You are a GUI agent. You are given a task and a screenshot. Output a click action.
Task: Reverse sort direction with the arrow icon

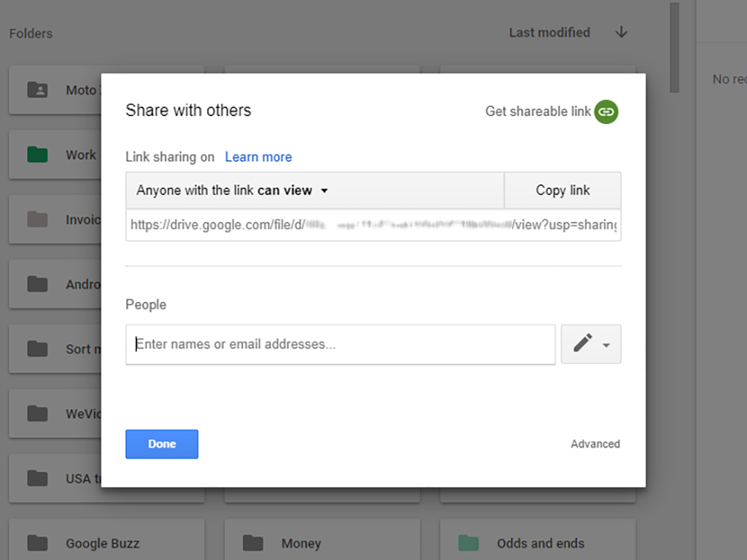(621, 32)
